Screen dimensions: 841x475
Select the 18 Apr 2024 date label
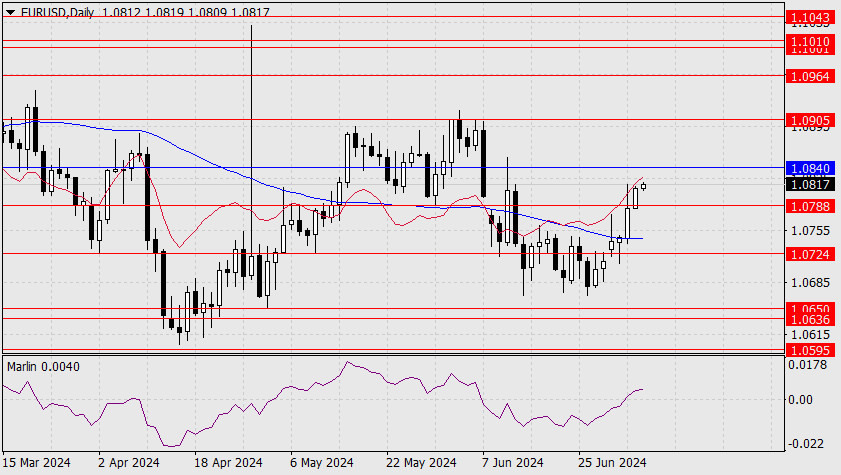[x=228, y=463]
